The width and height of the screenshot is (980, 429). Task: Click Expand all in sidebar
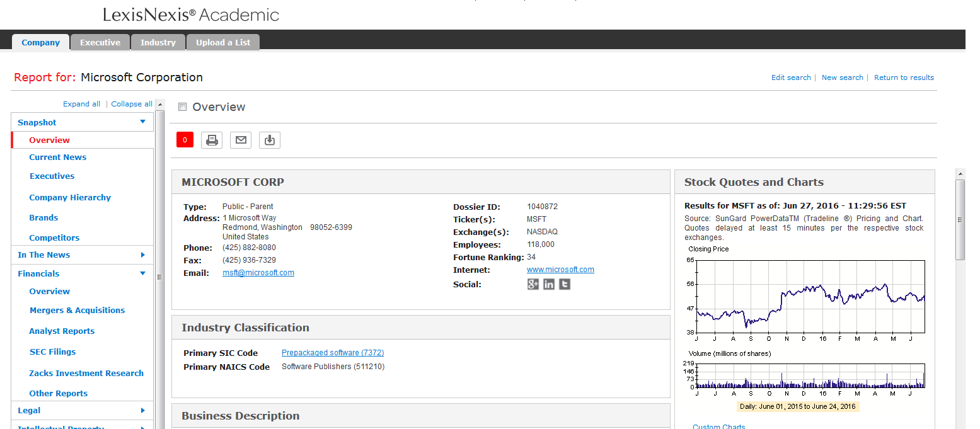coord(81,104)
